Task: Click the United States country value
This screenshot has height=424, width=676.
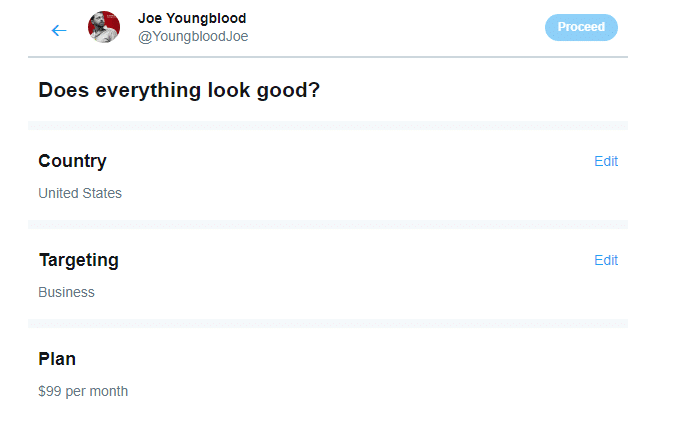Action: click(80, 193)
